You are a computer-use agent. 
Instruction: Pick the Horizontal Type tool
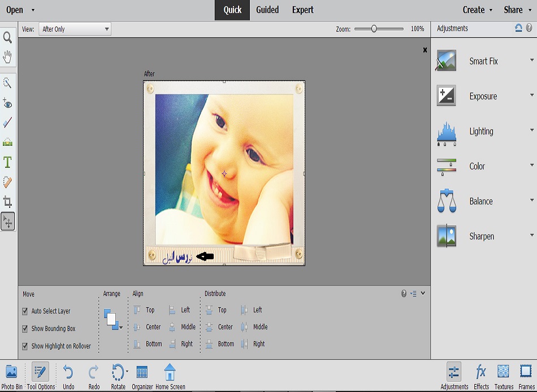[8, 163]
